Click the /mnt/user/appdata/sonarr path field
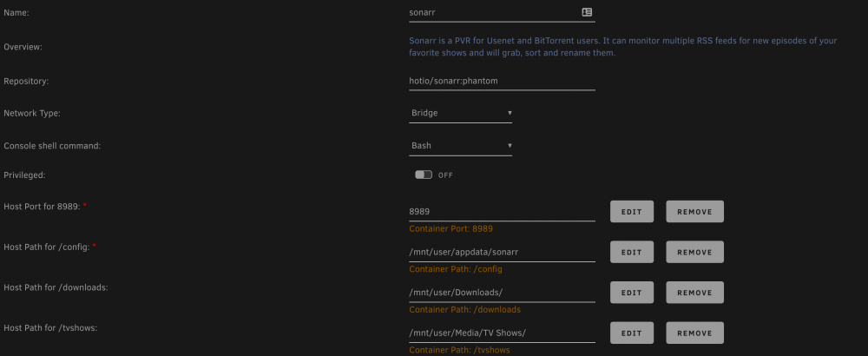This screenshot has width=868, height=356. click(x=502, y=252)
